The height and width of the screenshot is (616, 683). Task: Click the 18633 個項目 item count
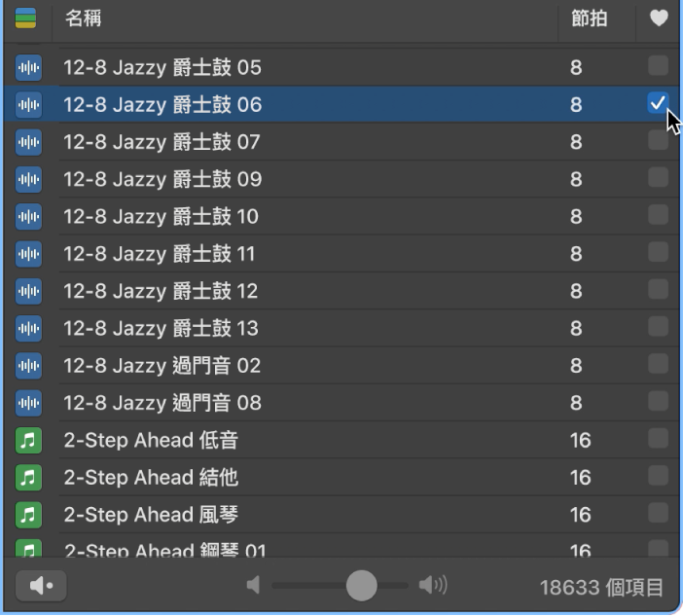tap(601, 587)
